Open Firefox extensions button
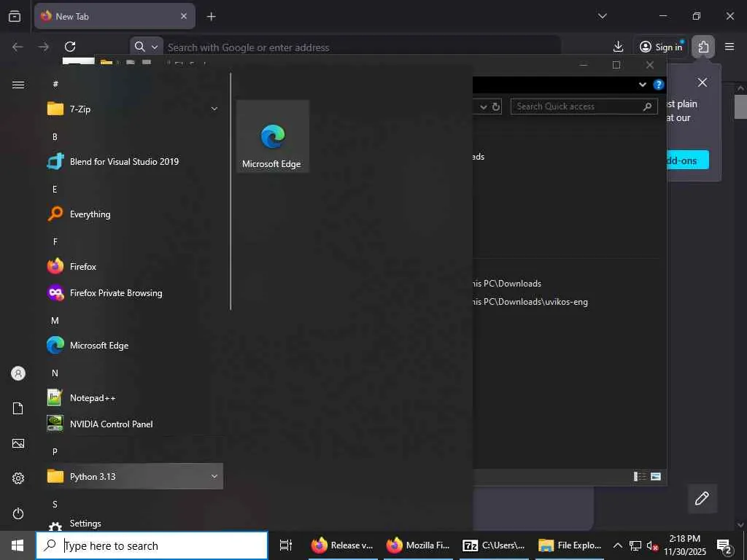This screenshot has height=560, width=747. click(703, 47)
